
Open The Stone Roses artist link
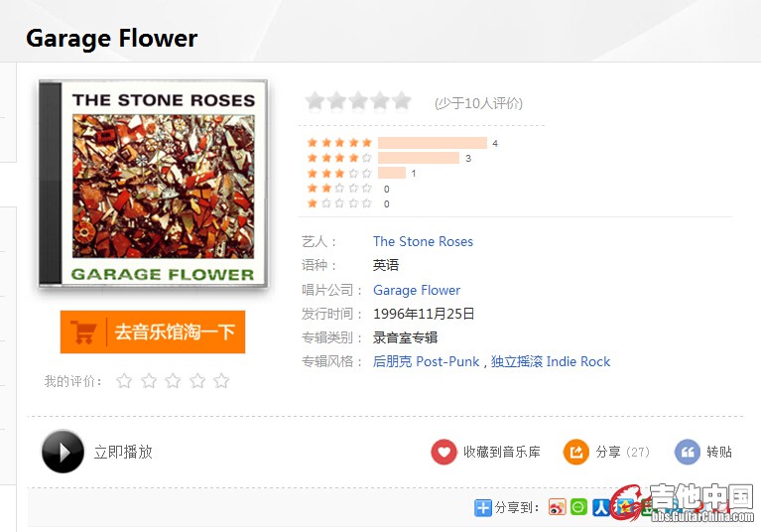coord(423,241)
